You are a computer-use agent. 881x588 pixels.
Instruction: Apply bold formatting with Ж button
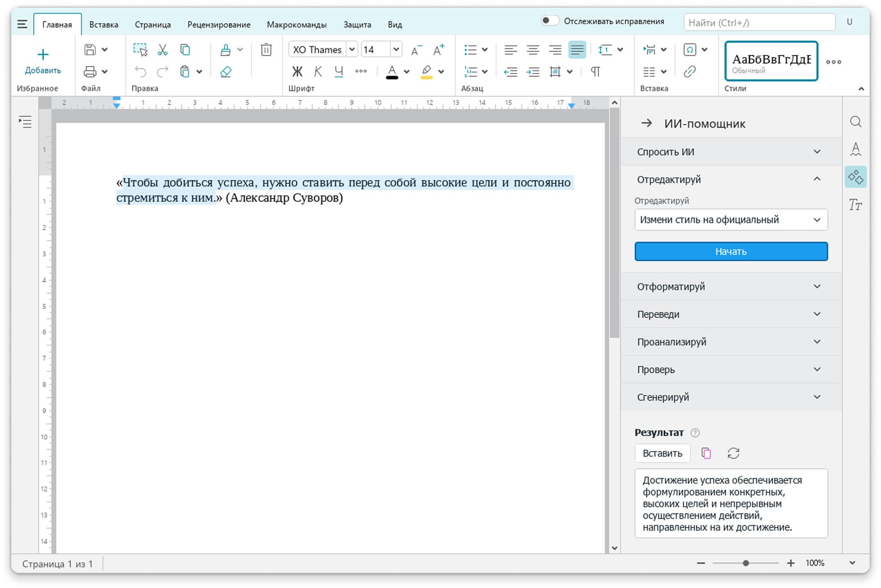[297, 72]
